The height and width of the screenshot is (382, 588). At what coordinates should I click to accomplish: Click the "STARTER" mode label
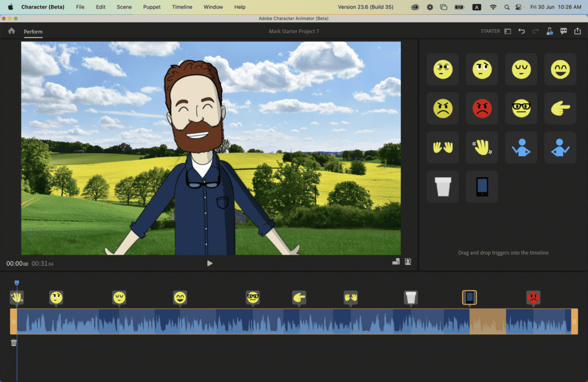[x=490, y=32]
